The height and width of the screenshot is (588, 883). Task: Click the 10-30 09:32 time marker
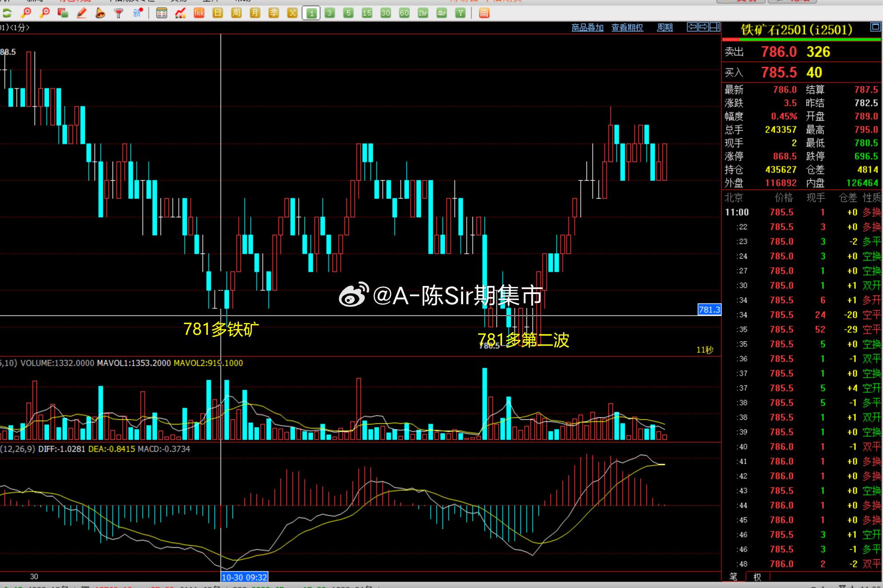coord(244,577)
